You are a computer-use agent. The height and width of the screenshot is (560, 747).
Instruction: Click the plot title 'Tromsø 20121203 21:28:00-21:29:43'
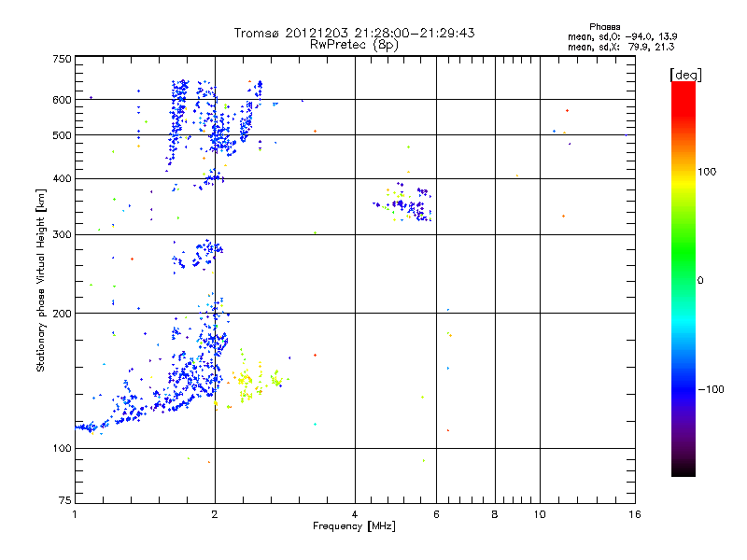click(354, 33)
